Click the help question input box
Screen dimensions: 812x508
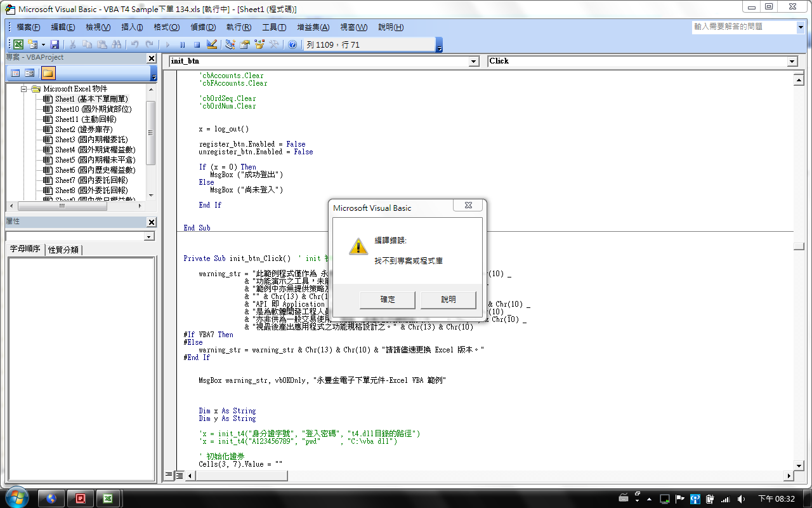(x=743, y=27)
